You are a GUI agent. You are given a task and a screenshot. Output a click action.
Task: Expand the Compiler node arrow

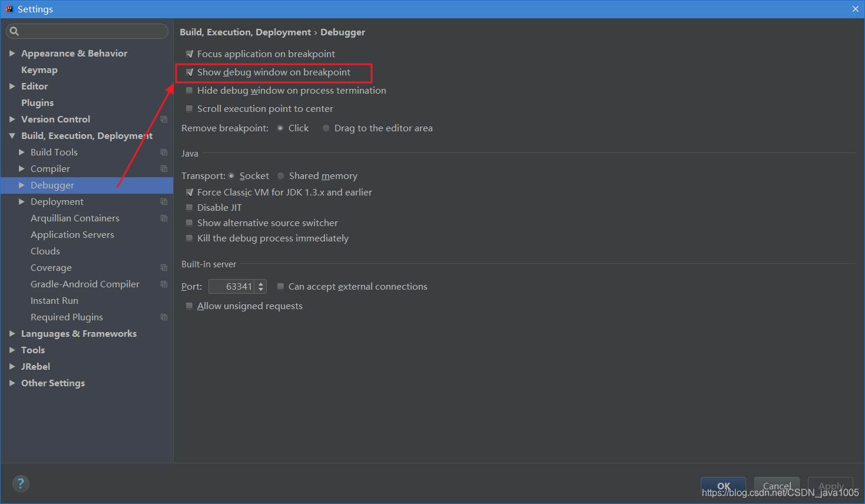click(x=22, y=169)
